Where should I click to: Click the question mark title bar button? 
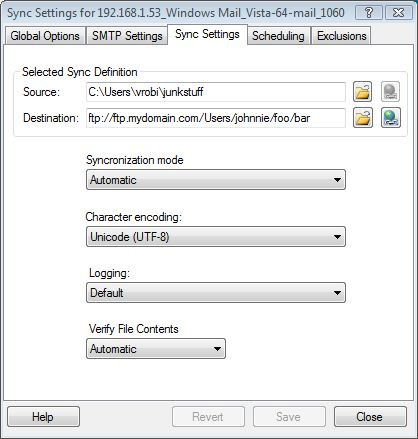[369, 13]
